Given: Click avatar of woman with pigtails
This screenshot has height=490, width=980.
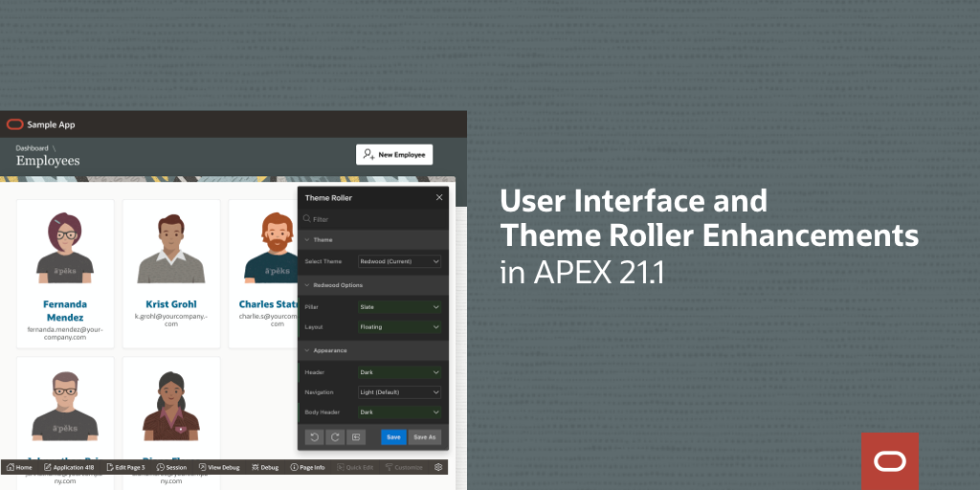Looking at the screenshot, I should click(x=171, y=407).
